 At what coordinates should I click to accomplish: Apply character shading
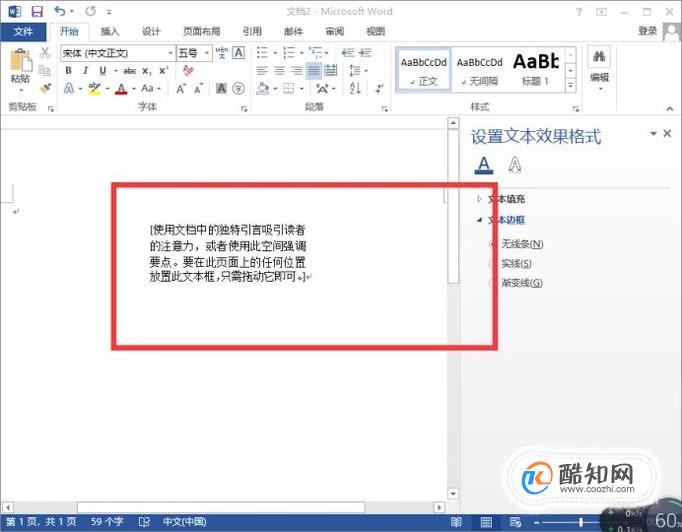tap(221, 89)
